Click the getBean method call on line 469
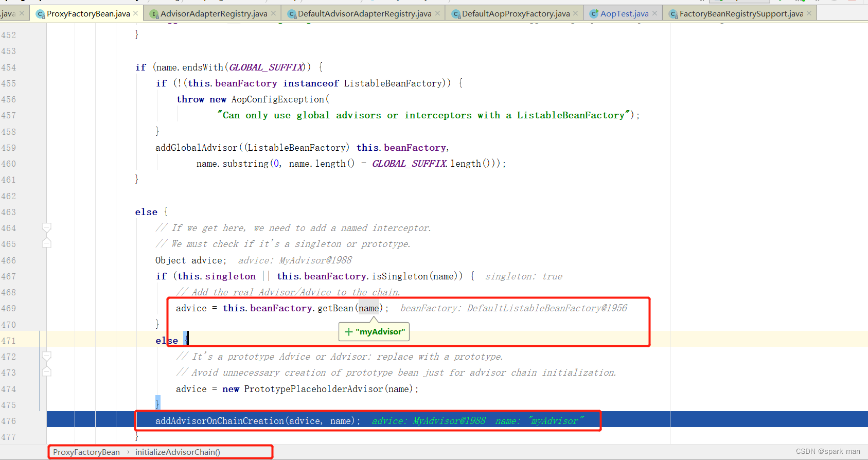This screenshot has height=460, width=868. click(335, 308)
